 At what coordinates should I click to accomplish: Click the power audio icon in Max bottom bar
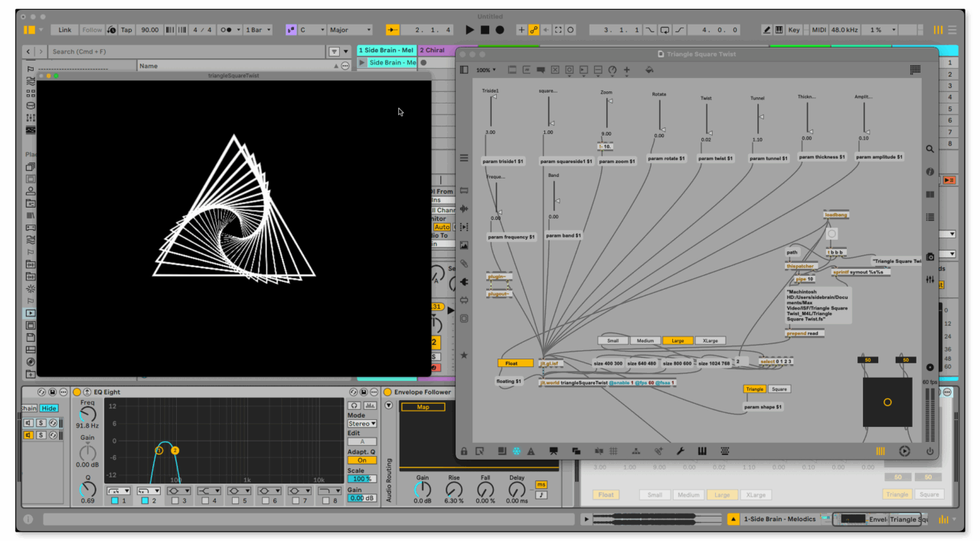930,451
